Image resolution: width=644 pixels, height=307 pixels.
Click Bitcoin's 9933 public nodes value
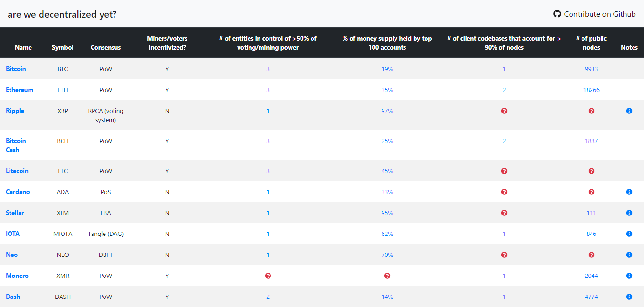[591, 69]
